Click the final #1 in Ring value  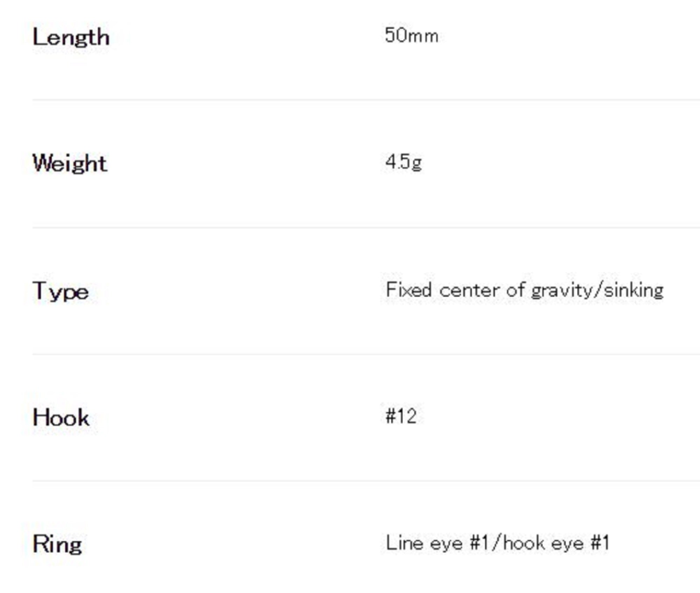(x=601, y=543)
